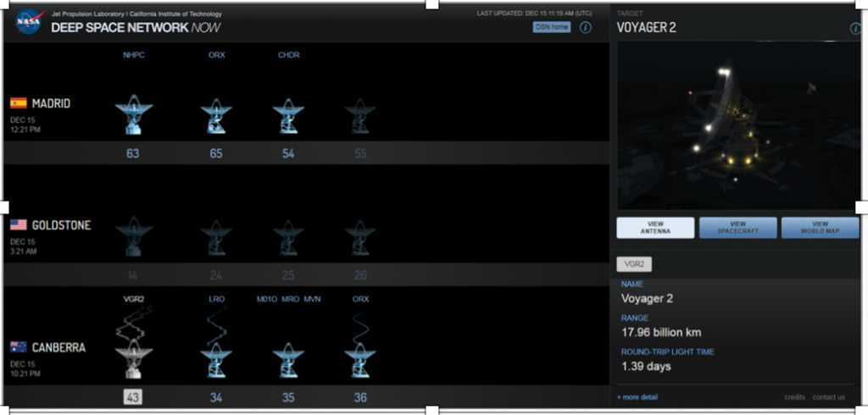Select Canberra antenna dish 35
Viewport: 868px width, 415px height.
(x=288, y=362)
